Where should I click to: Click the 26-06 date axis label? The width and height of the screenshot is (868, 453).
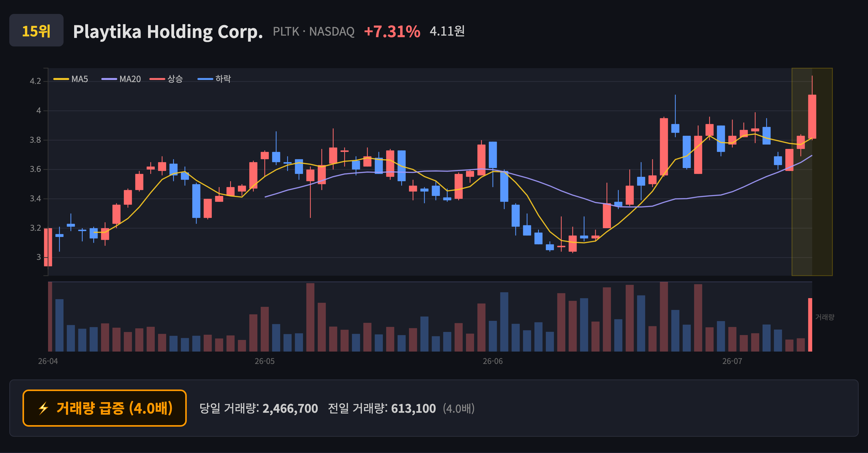[493, 361]
